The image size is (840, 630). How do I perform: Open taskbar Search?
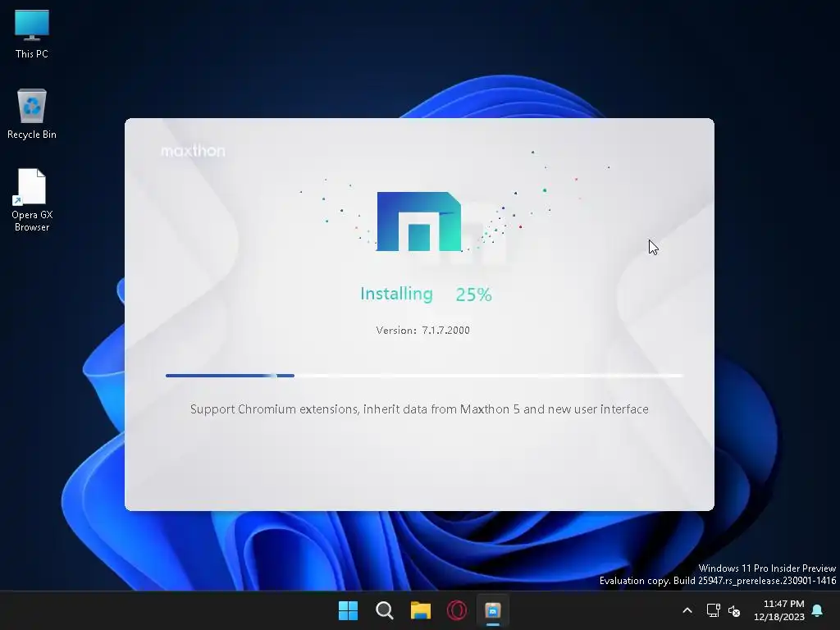point(384,610)
